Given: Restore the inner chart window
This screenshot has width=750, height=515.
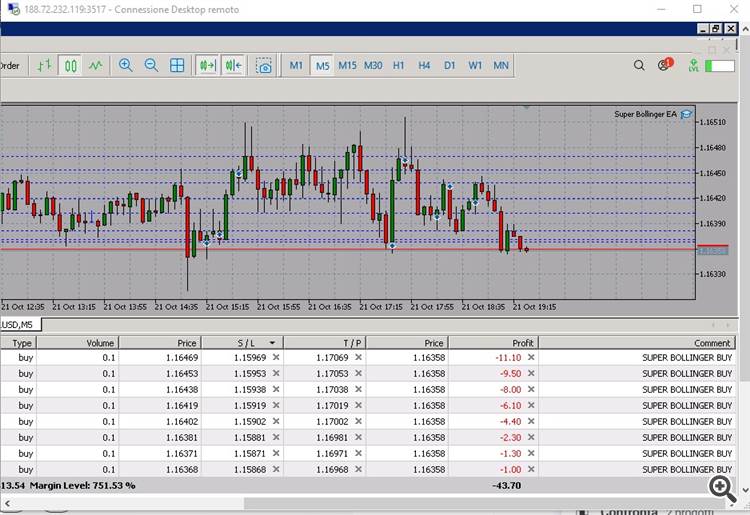Looking at the screenshot, I should pyautogui.click(x=716, y=29).
